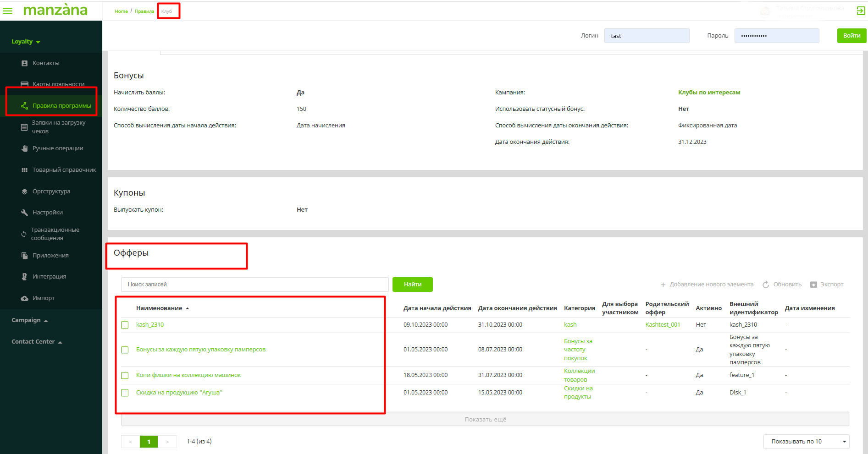Image resolution: width=868 pixels, height=454 pixels.
Task: Select checkbox for Копи фишки offer
Action: (x=125, y=376)
